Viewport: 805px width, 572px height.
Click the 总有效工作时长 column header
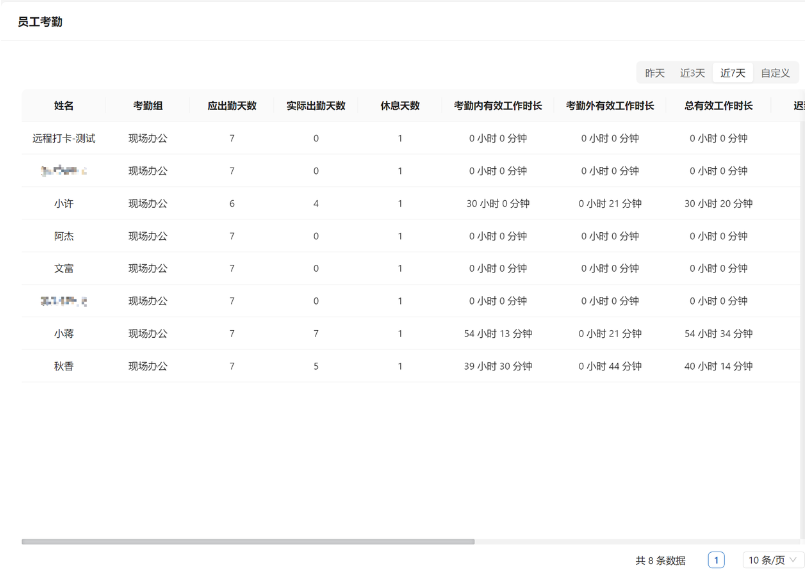pyautogui.click(x=718, y=106)
